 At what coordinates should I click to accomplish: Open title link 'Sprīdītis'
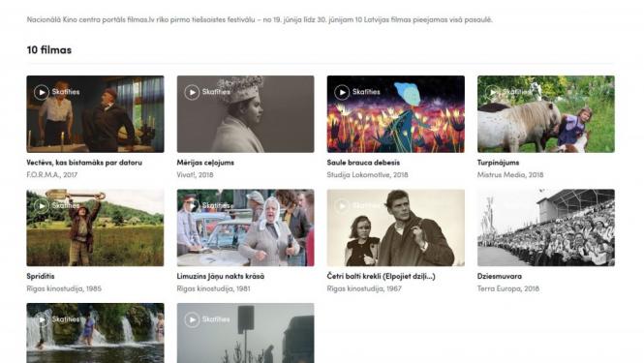(41, 276)
